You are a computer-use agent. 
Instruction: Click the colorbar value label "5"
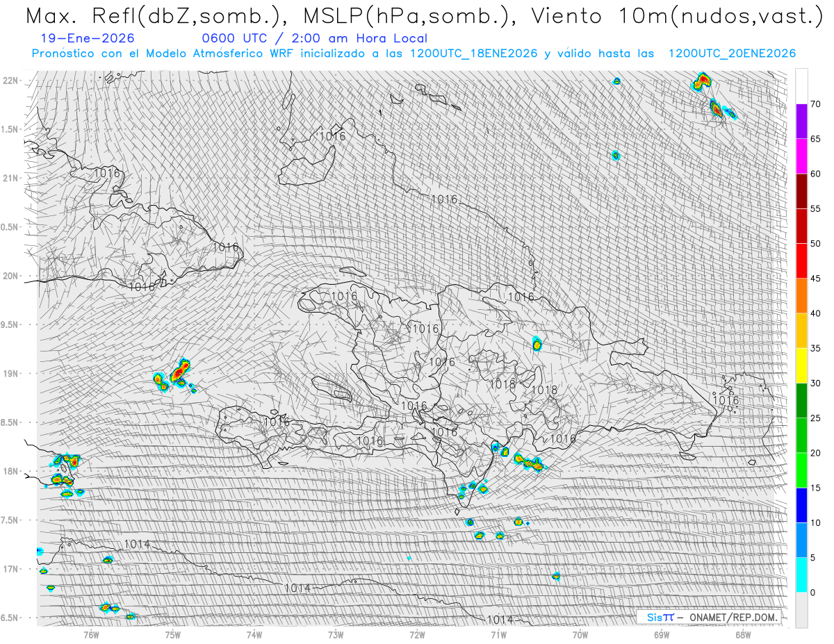pos(813,557)
